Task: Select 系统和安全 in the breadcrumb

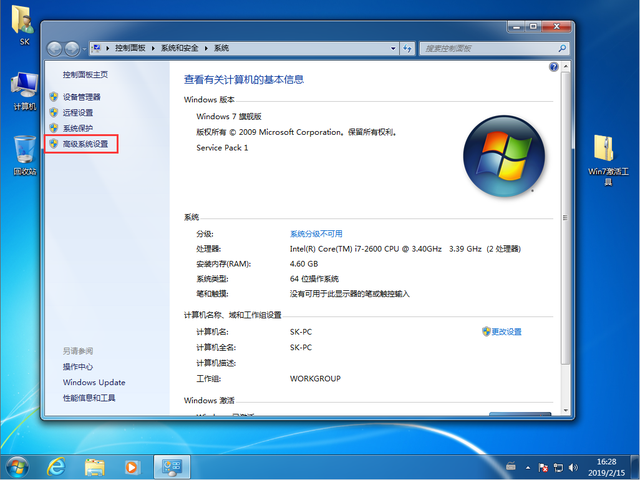Action: (179, 48)
